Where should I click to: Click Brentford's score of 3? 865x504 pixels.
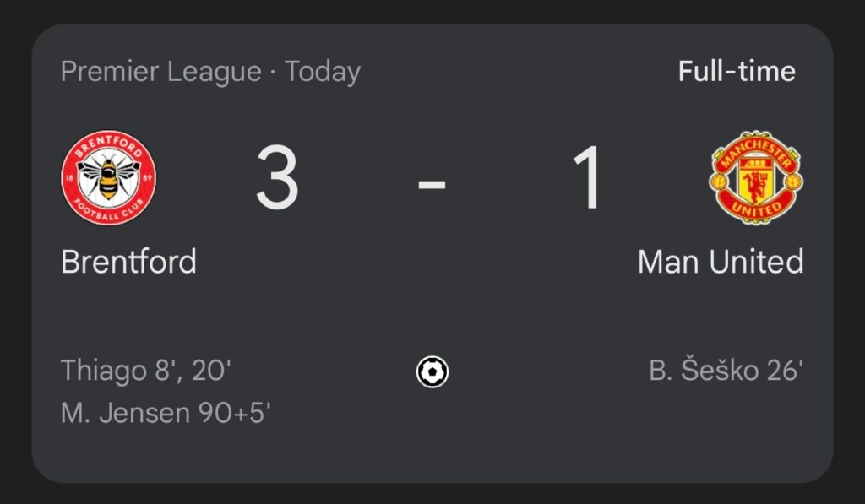[277, 177]
